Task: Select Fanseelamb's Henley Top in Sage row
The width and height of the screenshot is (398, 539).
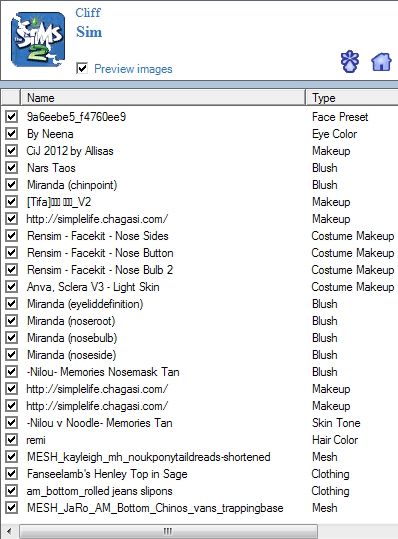Action: click(199, 474)
